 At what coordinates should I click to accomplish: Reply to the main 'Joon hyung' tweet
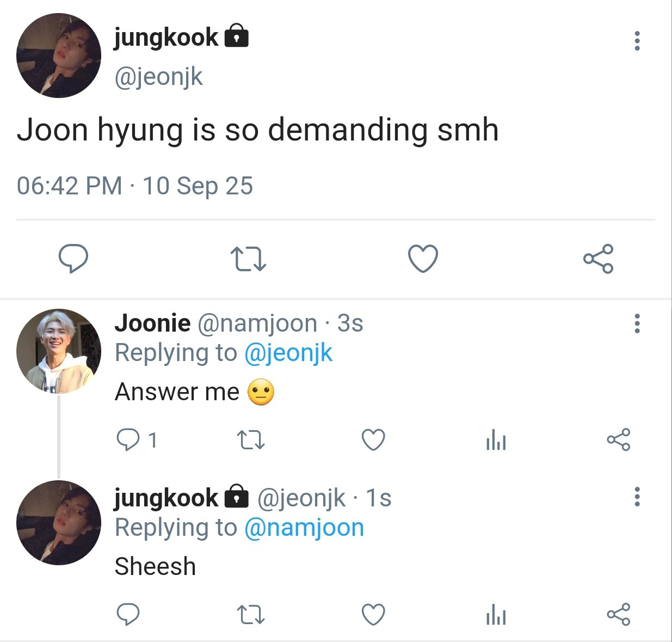click(x=73, y=258)
